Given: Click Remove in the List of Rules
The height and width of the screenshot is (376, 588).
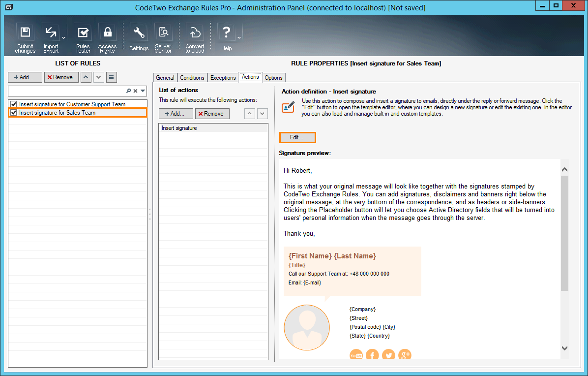Looking at the screenshot, I should (61, 77).
